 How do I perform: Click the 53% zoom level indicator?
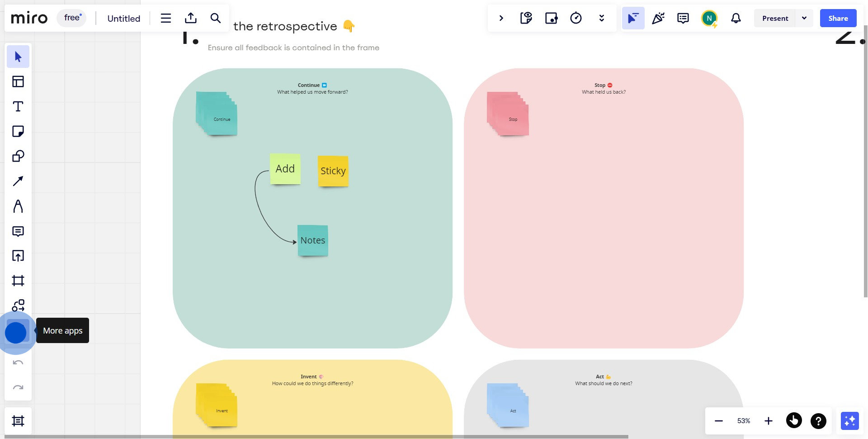744,421
